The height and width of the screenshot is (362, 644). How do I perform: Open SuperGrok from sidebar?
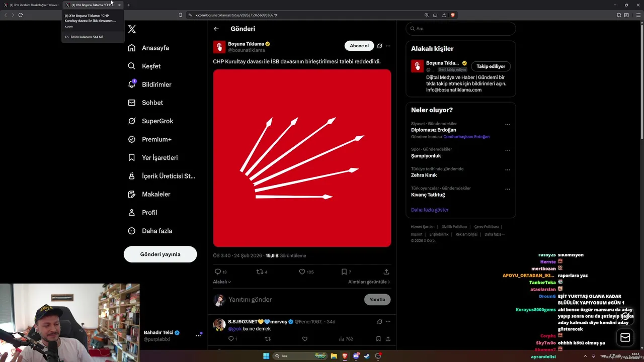[151, 121]
